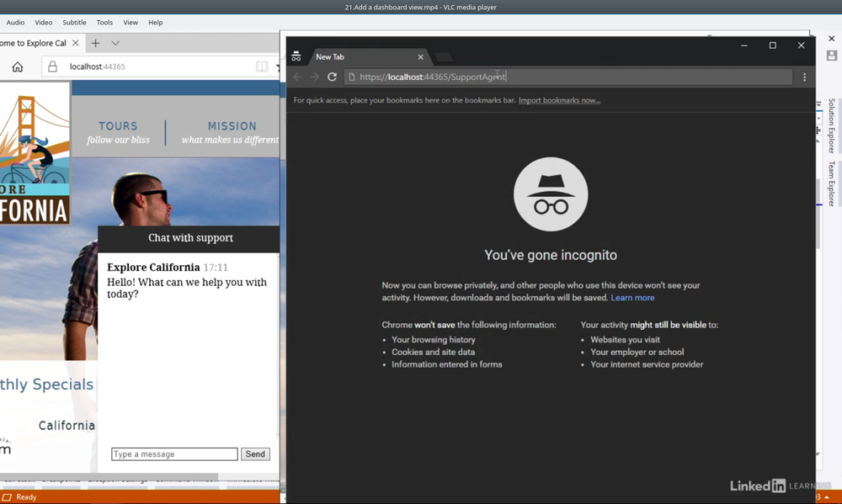842x504 pixels.
Task: Reload the Chrome page
Action: [332, 77]
